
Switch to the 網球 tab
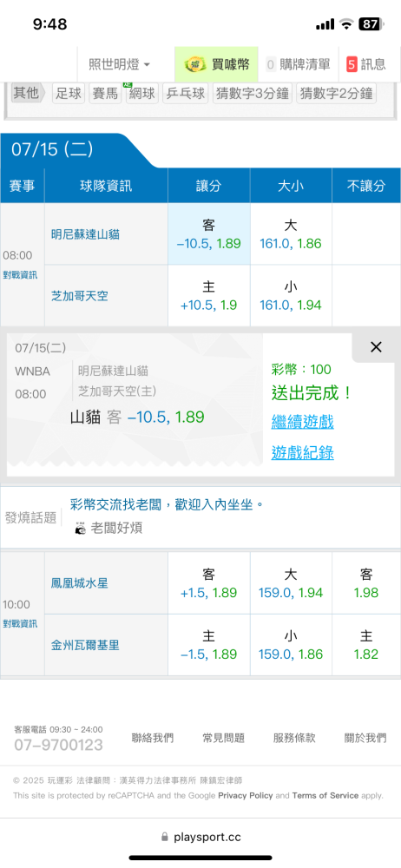click(141, 93)
